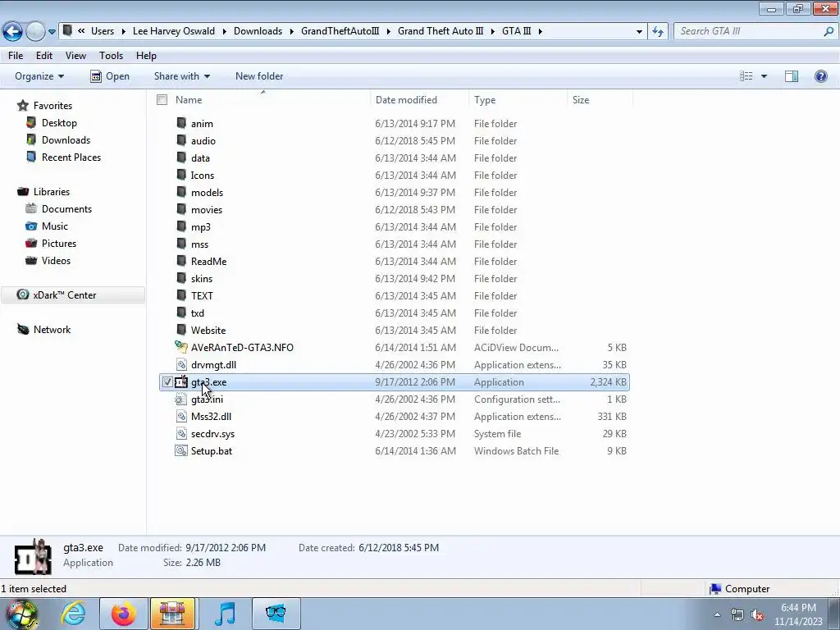This screenshot has height=630, width=840.
Task: Sort by the Size column header
Action: (581, 99)
